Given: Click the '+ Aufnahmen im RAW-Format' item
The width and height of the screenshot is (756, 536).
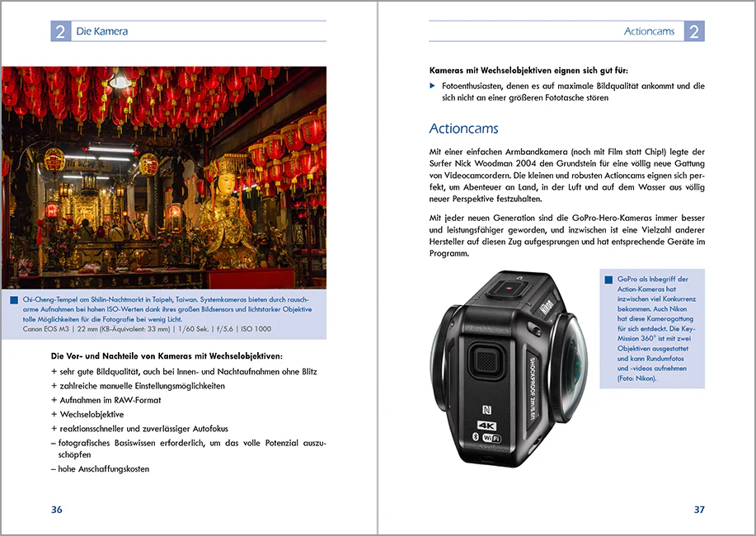Looking at the screenshot, I should (106, 400).
